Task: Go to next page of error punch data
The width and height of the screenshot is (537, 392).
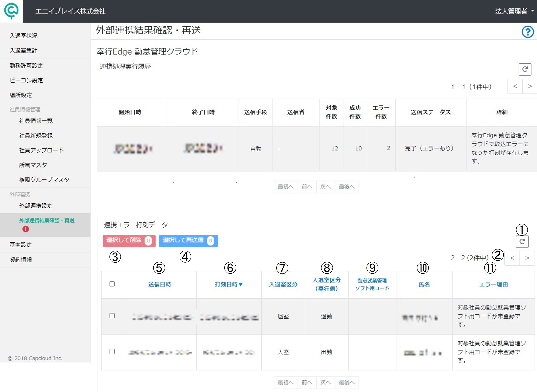Action: tap(527, 258)
